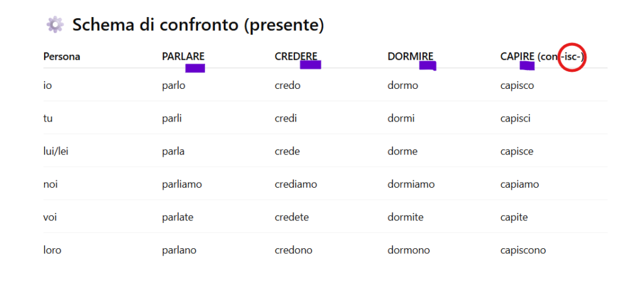This screenshot has height=303, width=644.
Task: Select the CREDERE column header
Action: pyautogui.click(x=296, y=57)
